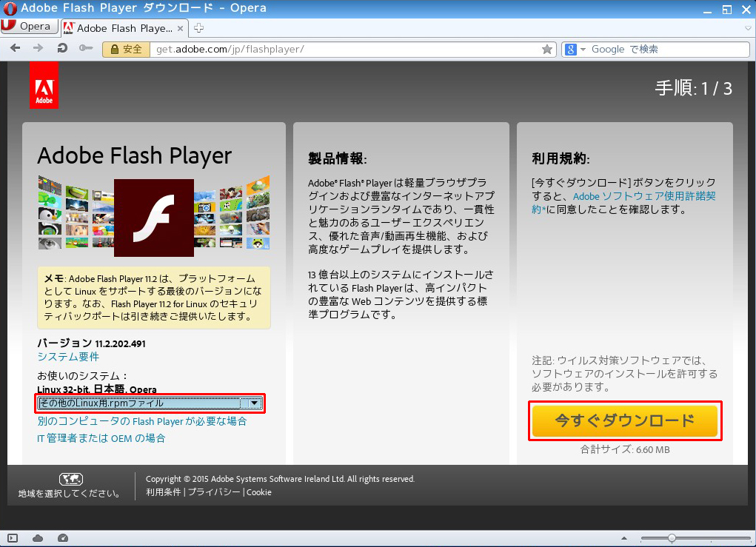The width and height of the screenshot is (756, 547).
Task: Toggle Opera Turbo speedometer icon
Action: [62, 538]
